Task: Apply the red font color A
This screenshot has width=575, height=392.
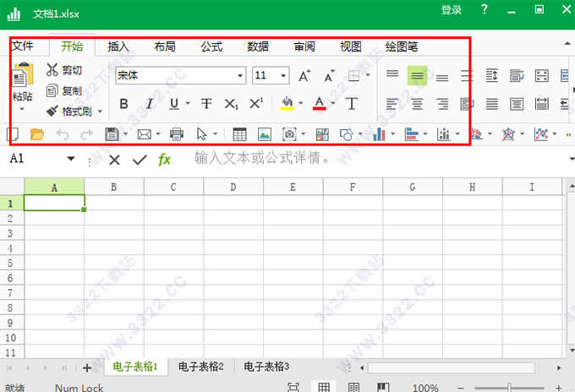Action: point(320,103)
